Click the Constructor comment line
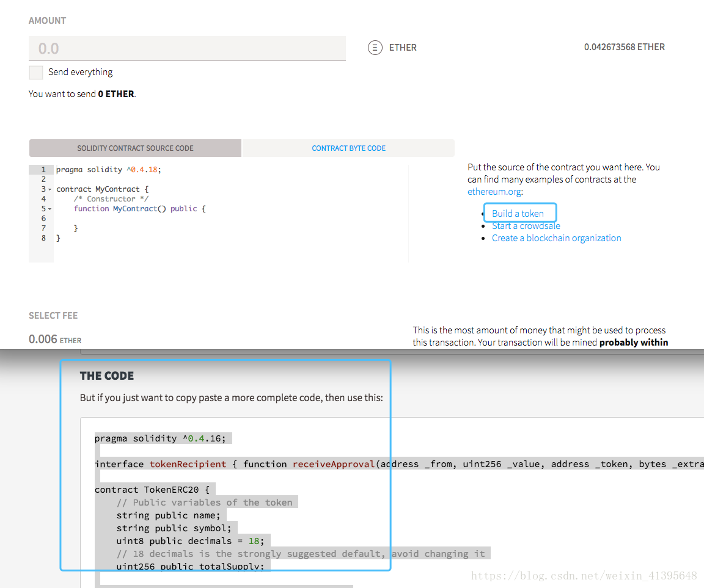704x588 pixels. (111, 198)
